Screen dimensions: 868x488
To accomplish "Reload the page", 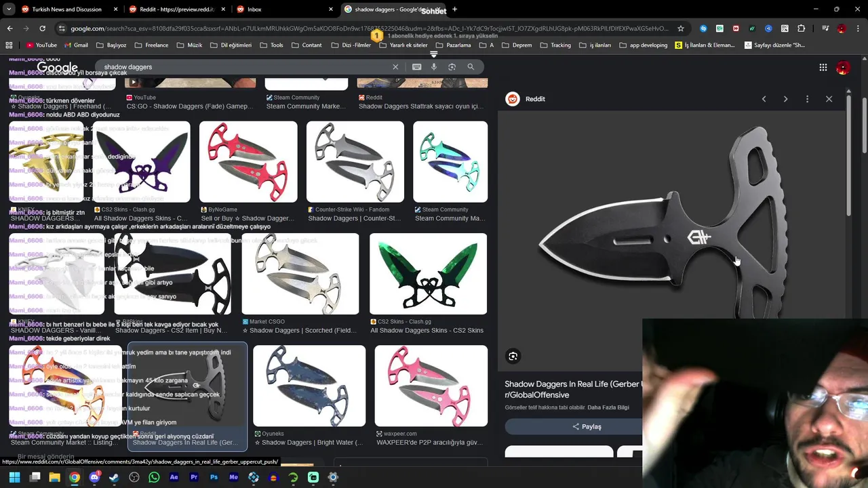I will click(42, 28).
